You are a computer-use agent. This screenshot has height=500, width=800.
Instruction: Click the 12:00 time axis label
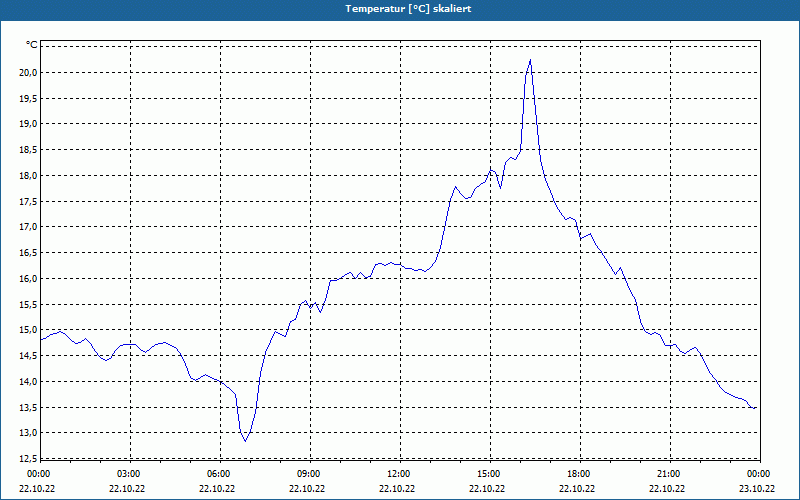[398, 474]
